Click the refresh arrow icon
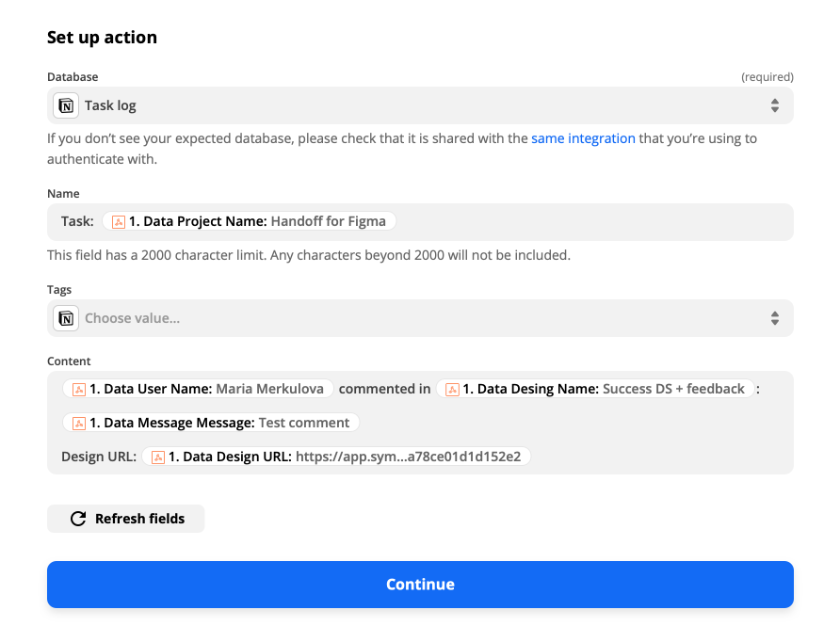Screen dimensions: 840x642 [x=78, y=519]
